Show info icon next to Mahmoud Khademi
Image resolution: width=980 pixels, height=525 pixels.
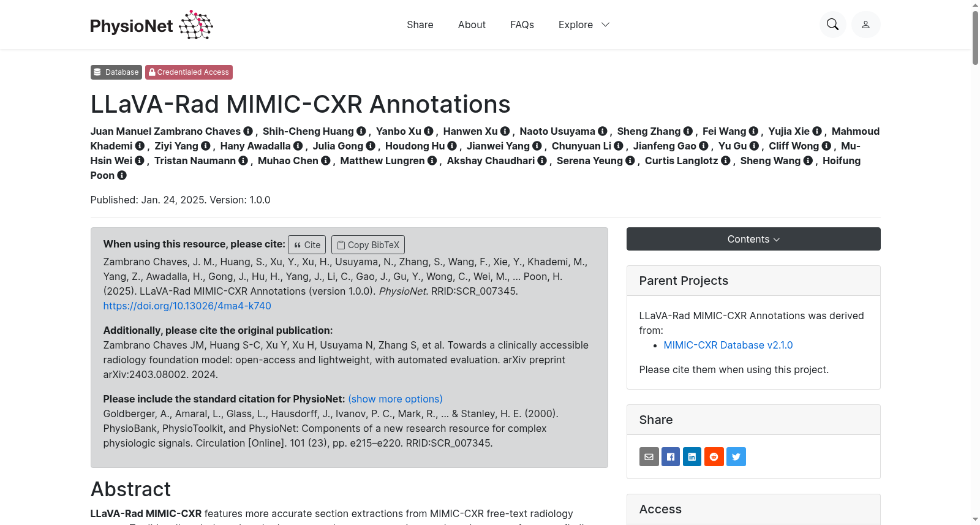pos(140,146)
